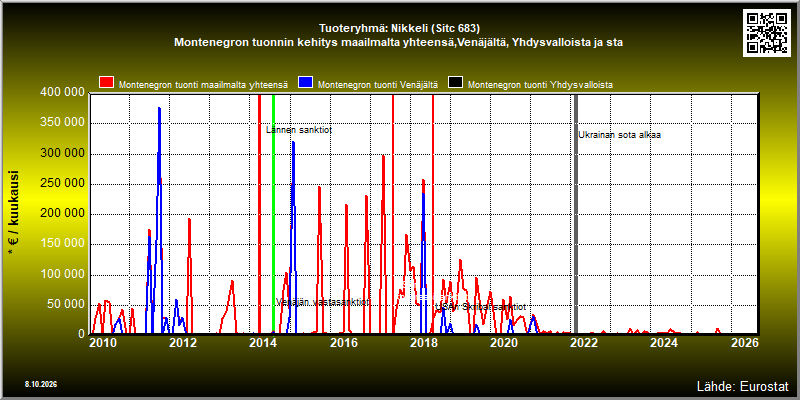Click the title 'Tuoteryhmä: Nikkeli (Sitc 683)'
Screen dimensions: 800x400
[399, 28]
